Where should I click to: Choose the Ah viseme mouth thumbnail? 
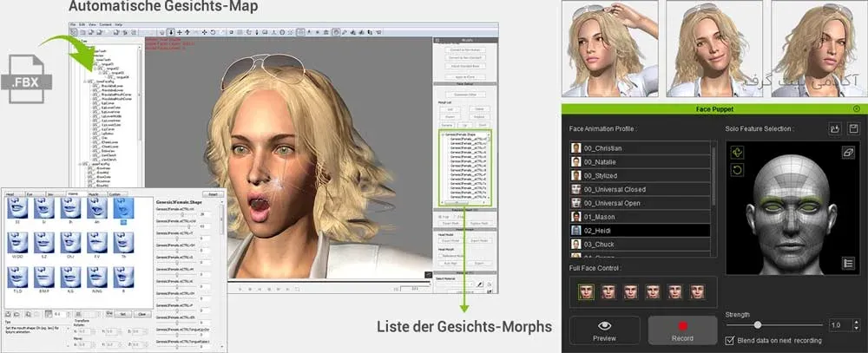pos(97,208)
